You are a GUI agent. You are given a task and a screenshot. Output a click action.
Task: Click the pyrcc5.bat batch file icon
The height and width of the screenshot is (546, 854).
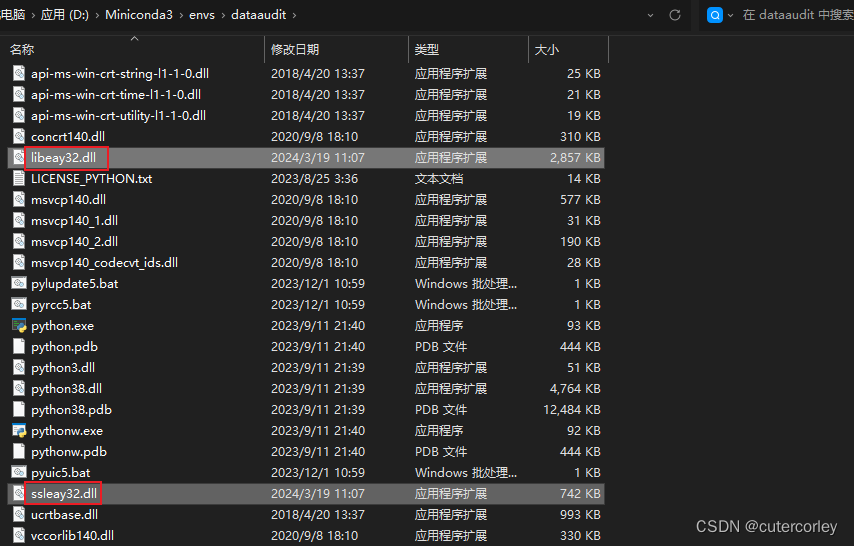pyautogui.click(x=19, y=305)
